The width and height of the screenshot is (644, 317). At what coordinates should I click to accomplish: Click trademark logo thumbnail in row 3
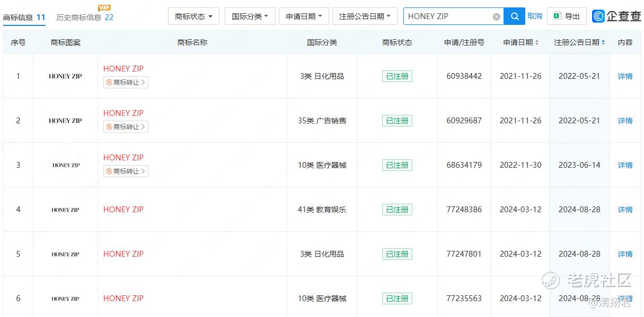pos(66,165)
